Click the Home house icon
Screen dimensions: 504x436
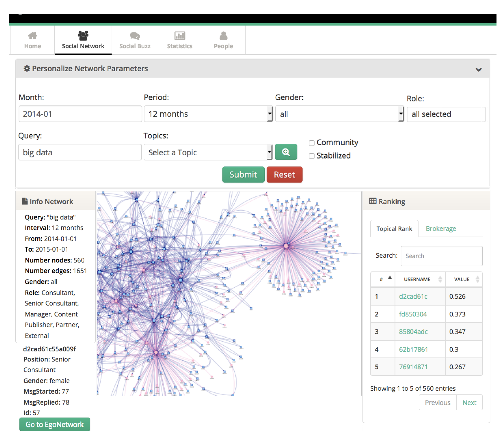point(32,36)
